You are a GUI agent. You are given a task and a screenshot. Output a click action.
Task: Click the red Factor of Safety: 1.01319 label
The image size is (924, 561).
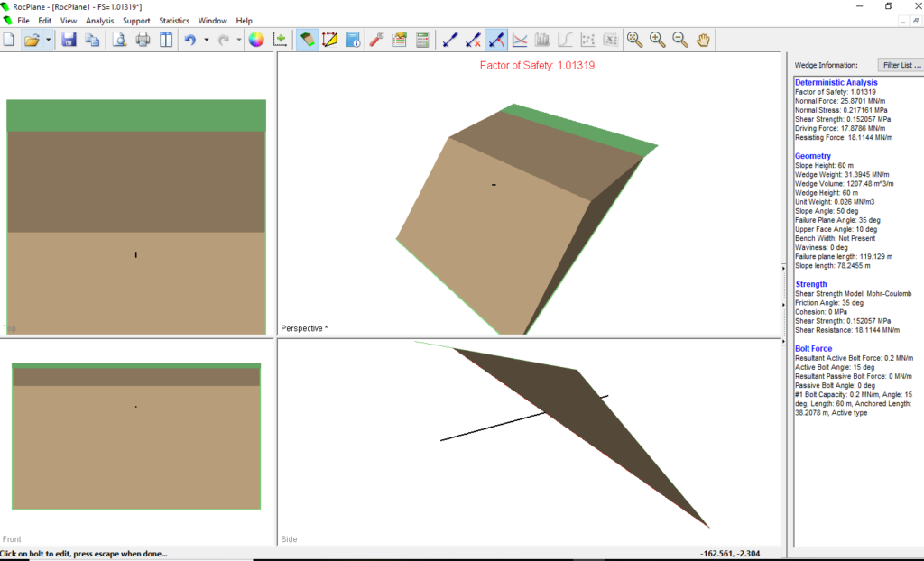pyautogui.click(x=537, y=66)
